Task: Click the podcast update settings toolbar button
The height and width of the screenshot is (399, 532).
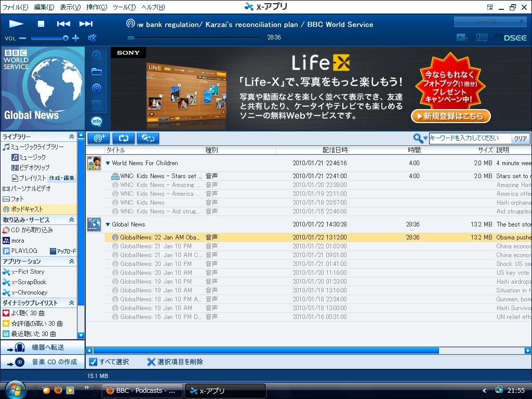Action: 148,138
